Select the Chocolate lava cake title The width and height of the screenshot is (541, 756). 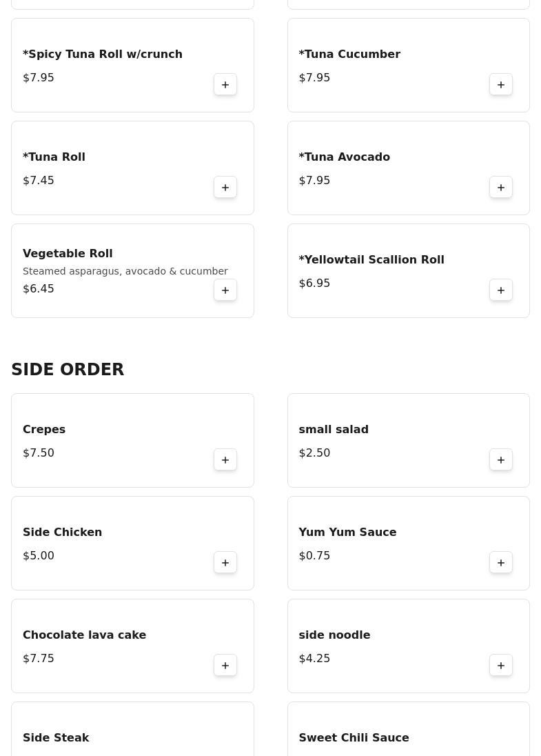84,635
